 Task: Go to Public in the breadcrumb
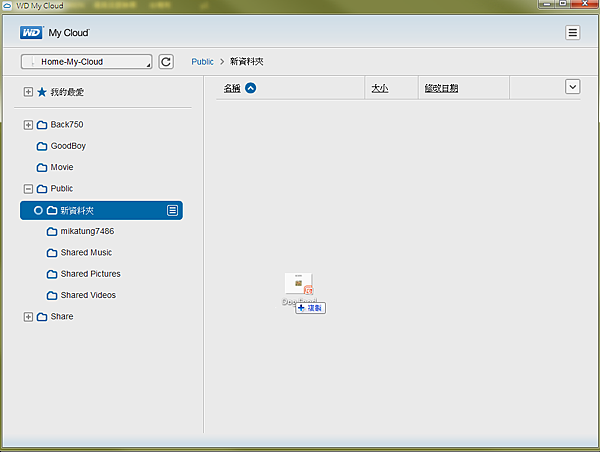coord(202,62)
